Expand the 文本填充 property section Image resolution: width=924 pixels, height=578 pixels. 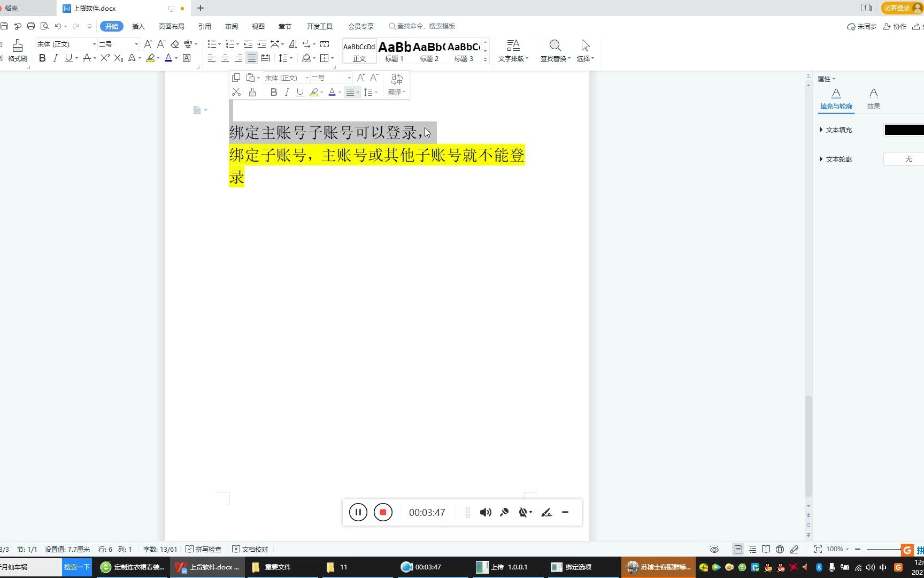click(x=822, y=130)
